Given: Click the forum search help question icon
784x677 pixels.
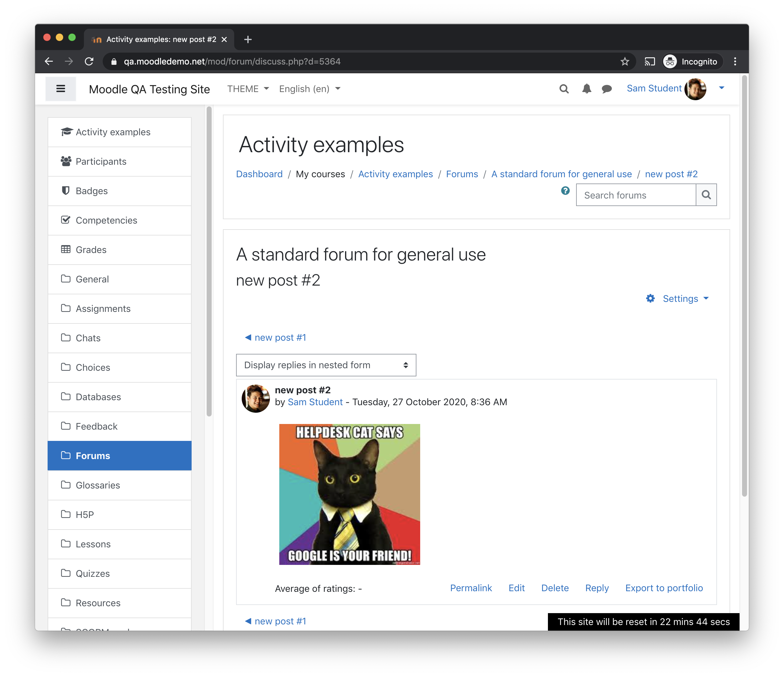Looking at the screenshot, I should (565, 191).
